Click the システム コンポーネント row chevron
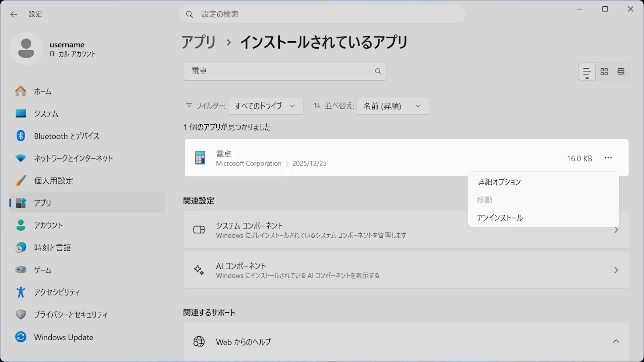Image resolution: width=644 pixels, height=362 pixels. pyautogui.click(x=616, y=230)
